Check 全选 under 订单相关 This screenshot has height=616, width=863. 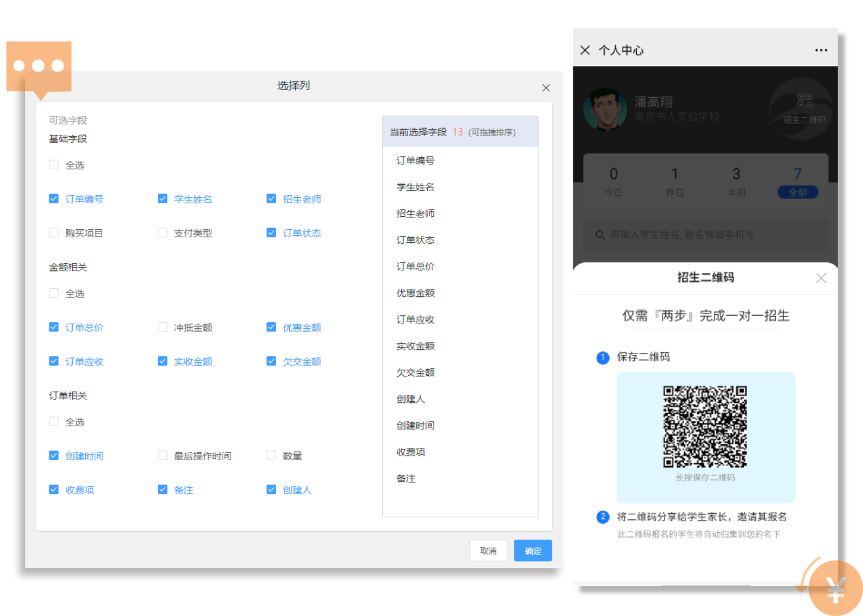pos(54,421)
